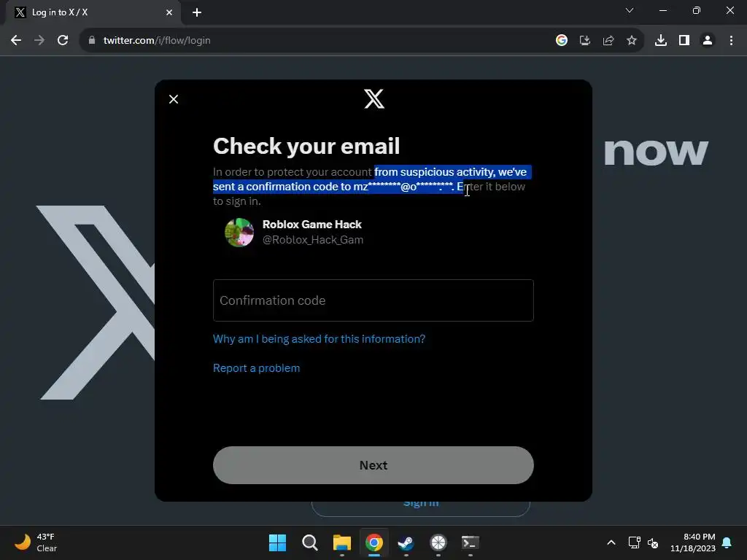The image size is (747, 560).
Task: Open 'Why am I being asked for this information?' link
Action: pos(319,339)
